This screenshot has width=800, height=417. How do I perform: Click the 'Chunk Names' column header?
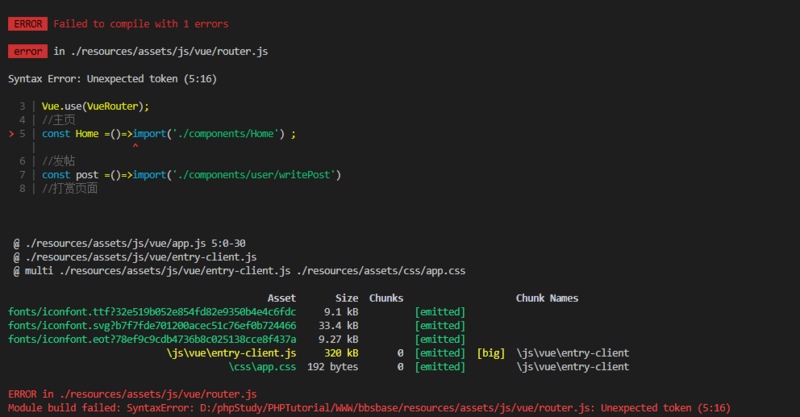point(547,298)
